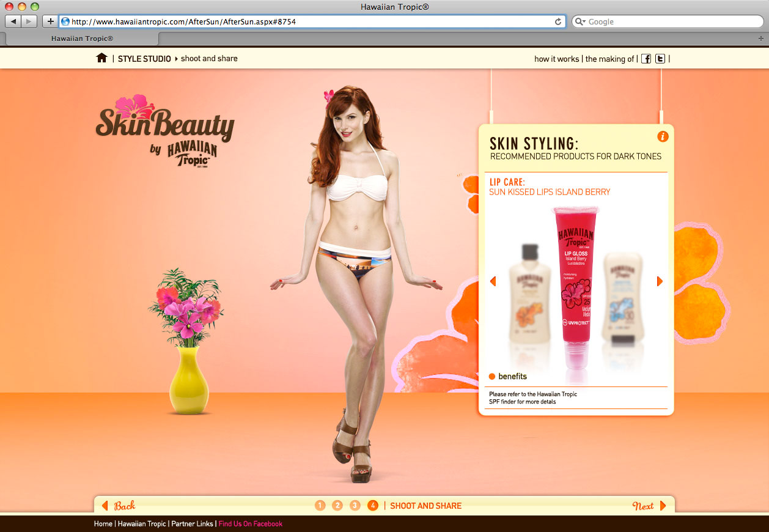This screenshot has height=532, width=769.
Task: Show previous product with left orange arrow
Action: point(493,281)
